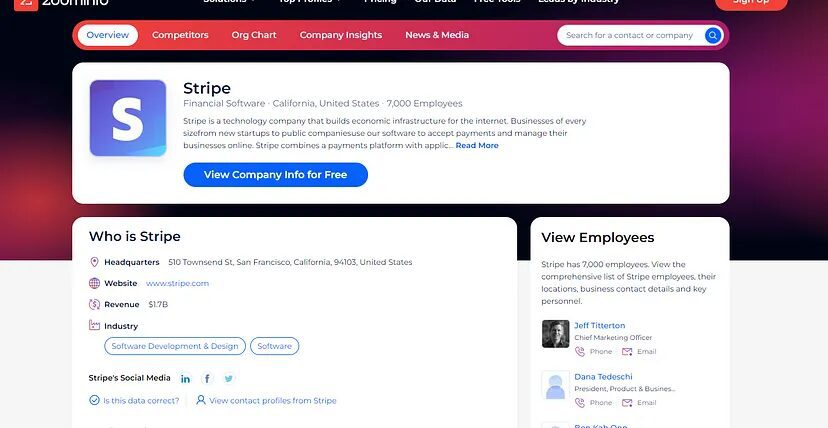This screenshot has width=828, height=428.
Task: Open Stripe's Facebook social icon
Action: point(207,378)
